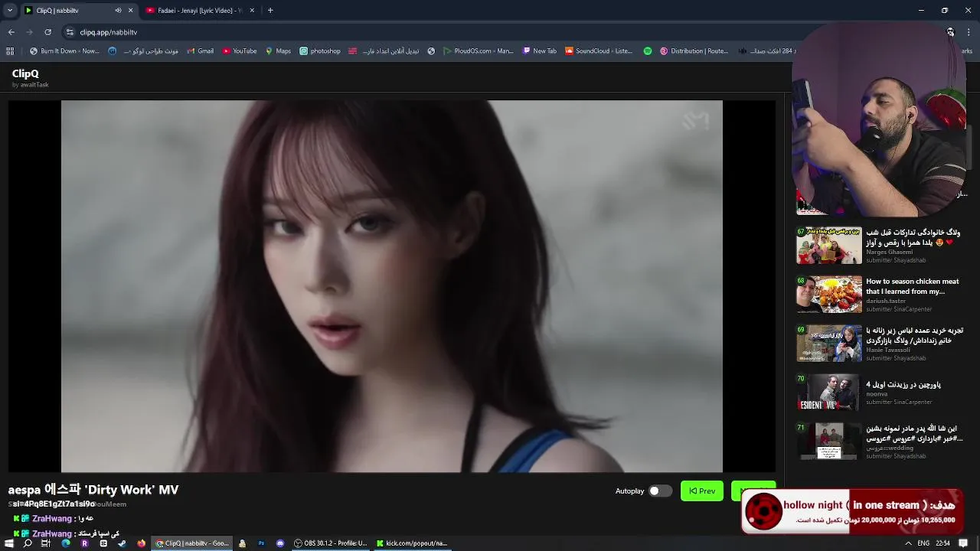This screenshot has width=980, height=551.
Task: Open the Epic Games taskbar icon
Action: tap(103, 543)
